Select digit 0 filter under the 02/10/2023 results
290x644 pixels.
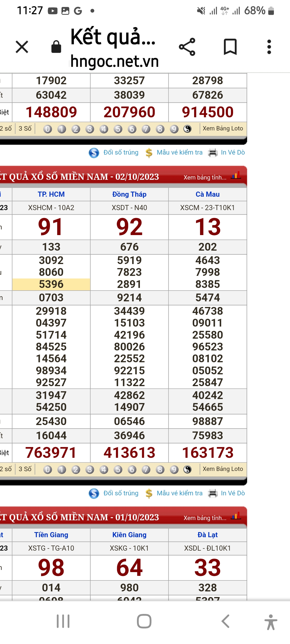click(48, 469)
